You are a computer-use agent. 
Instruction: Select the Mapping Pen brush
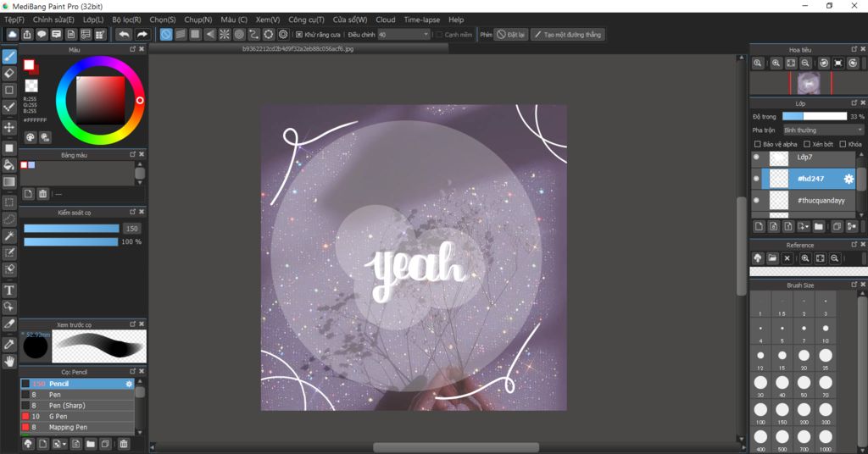tap(77, 428)
